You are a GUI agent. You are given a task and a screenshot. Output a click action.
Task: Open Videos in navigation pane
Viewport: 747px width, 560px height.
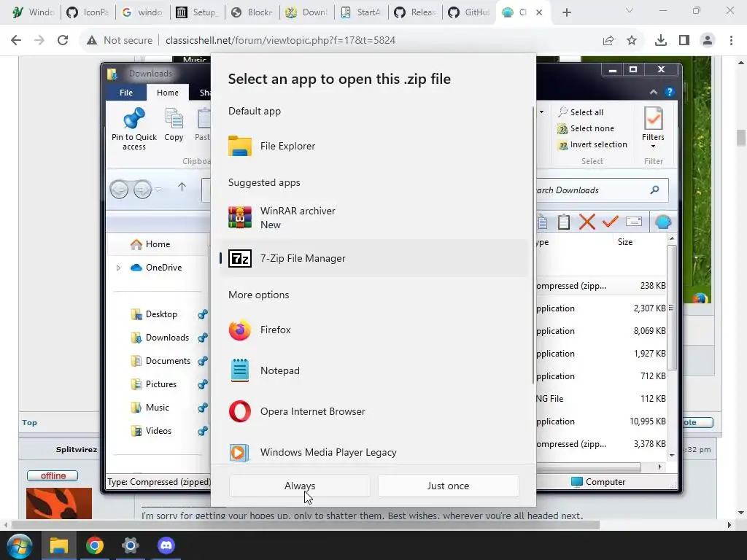(x=150, y=431)
